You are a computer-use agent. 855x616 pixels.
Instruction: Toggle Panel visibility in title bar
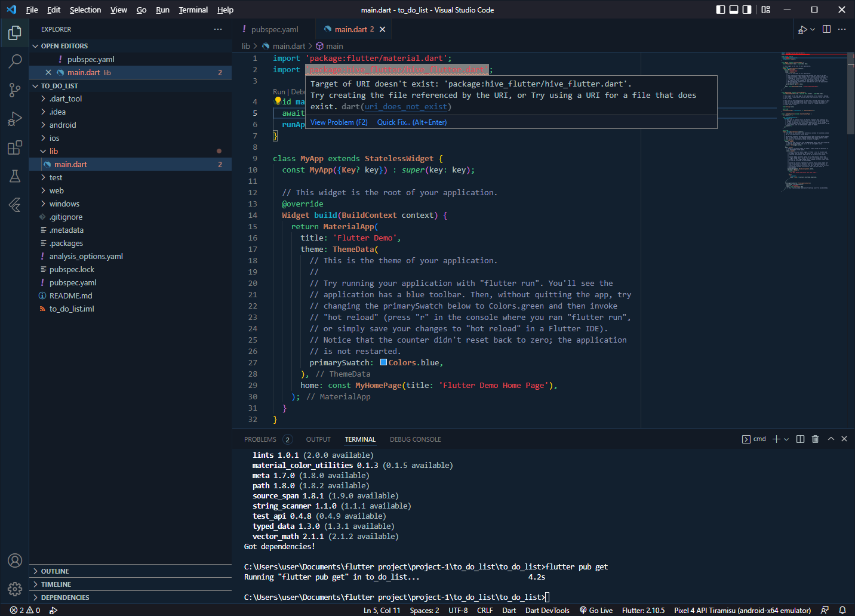tap(734, 10)
